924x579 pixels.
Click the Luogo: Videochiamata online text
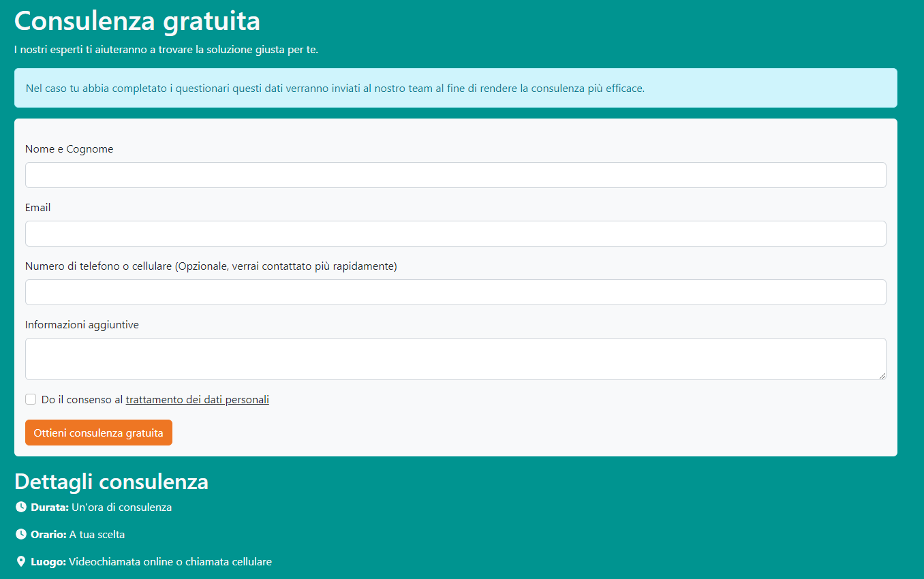(151, 562)
